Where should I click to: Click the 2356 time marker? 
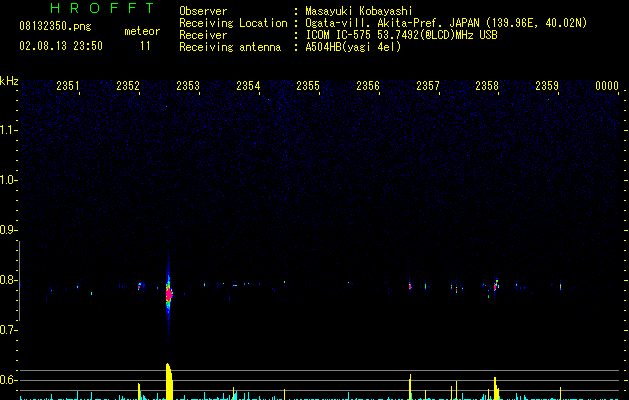pos(368,85)
